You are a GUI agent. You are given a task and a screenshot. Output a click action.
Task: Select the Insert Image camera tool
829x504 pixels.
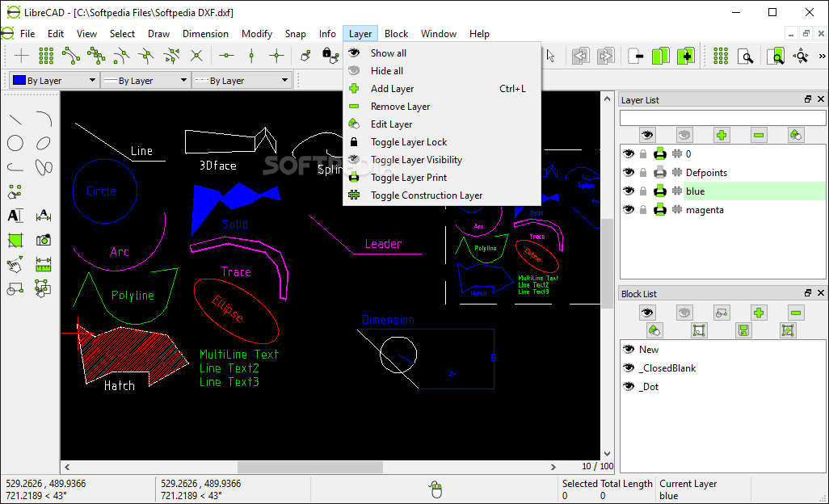[x=44, y=240]
